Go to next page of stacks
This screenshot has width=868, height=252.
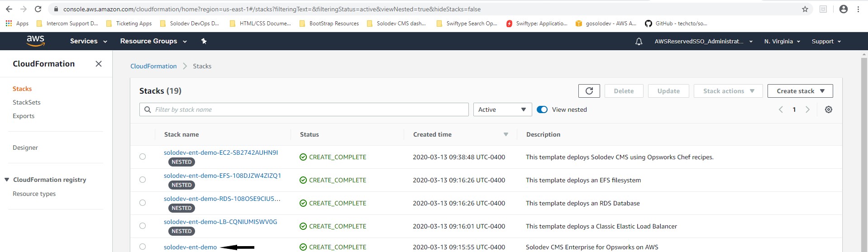tap(807, 109)
